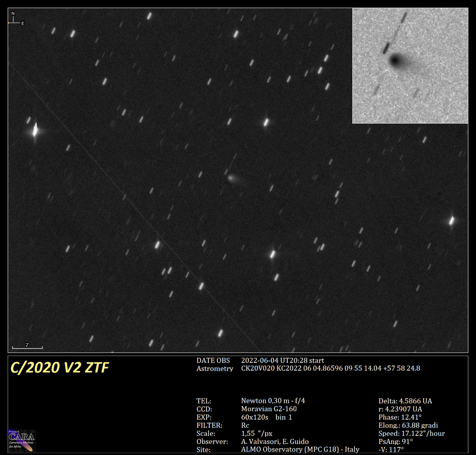
Task: Click the 'TEL:' label
Action: [x=204, y=401]
